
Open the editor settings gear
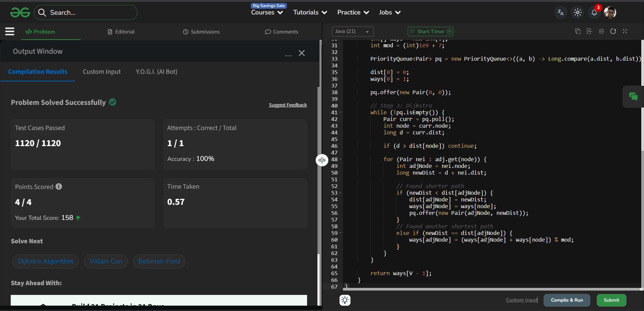[x=601, y=31]
